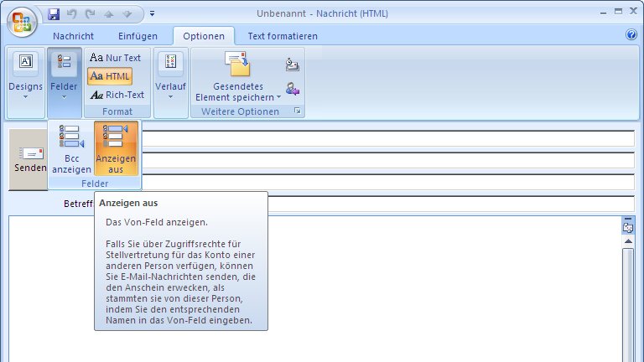The width and height of the screenshot is (644, 362).
Task: Select the Optionen tab
Action: point(204,36)
